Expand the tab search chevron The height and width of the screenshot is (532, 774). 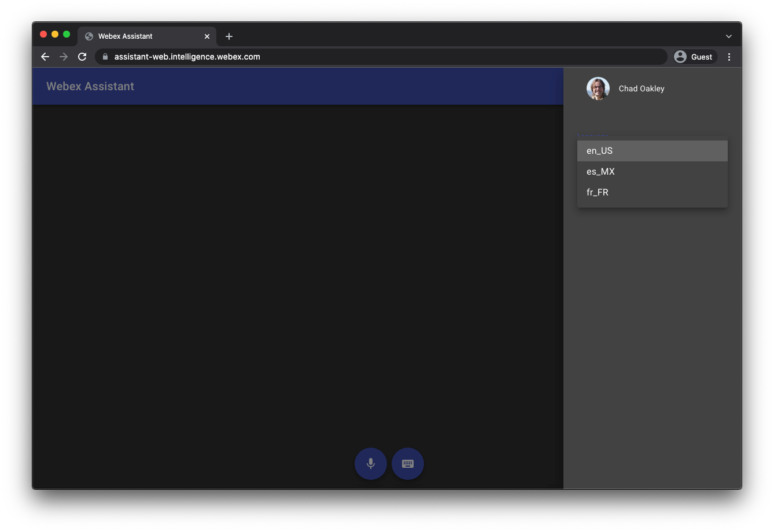click(729, 36)
